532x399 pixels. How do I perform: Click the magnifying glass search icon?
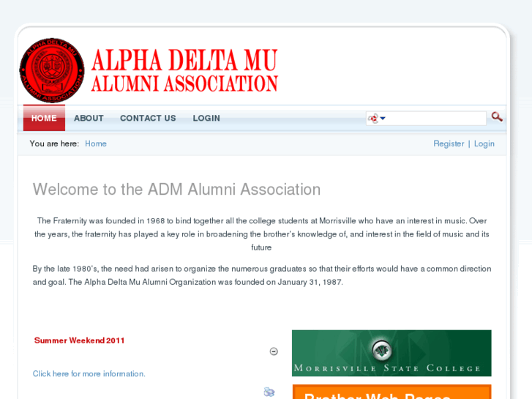[x=497, y=117]
